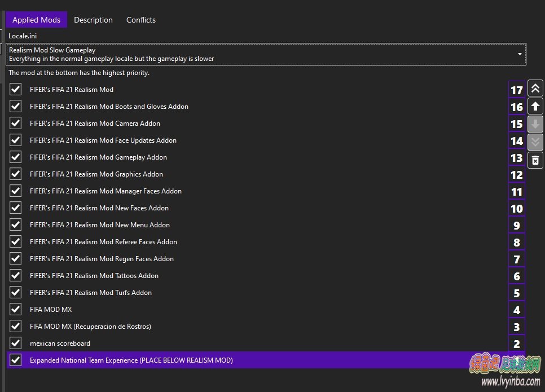Click the "Locale.ini" label

[x=23, y=36]
